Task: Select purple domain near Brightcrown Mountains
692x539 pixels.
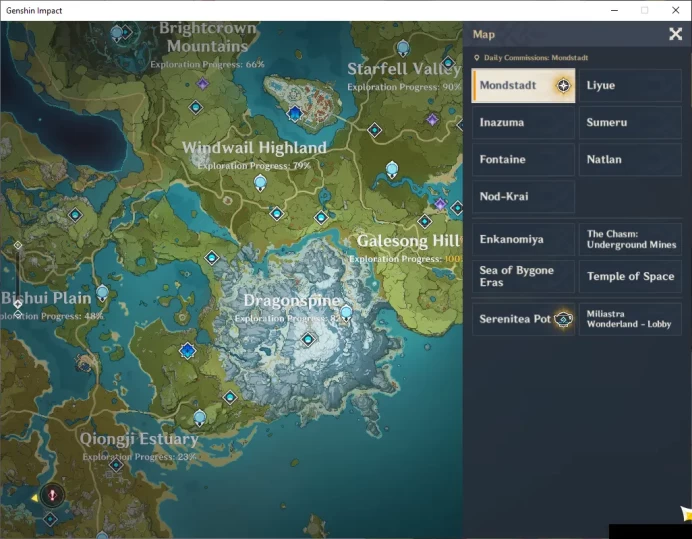Action: (x=203, y=83)
